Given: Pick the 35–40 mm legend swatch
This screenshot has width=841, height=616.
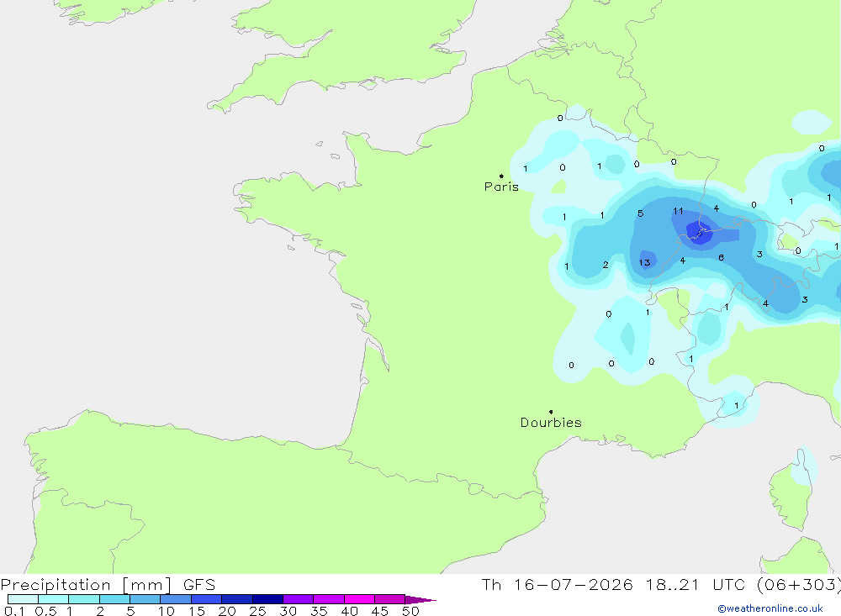Looking at the screenshot, I should click(x=328, y=599).
